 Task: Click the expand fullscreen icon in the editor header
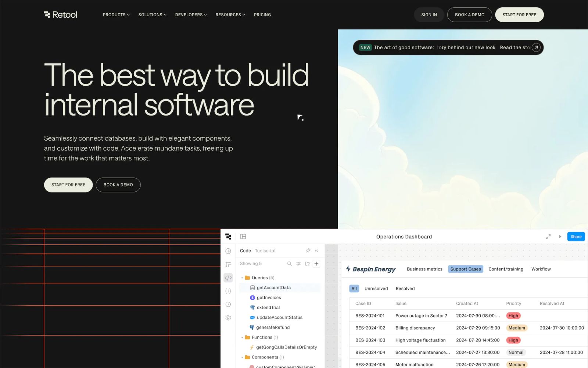(548, 237)
